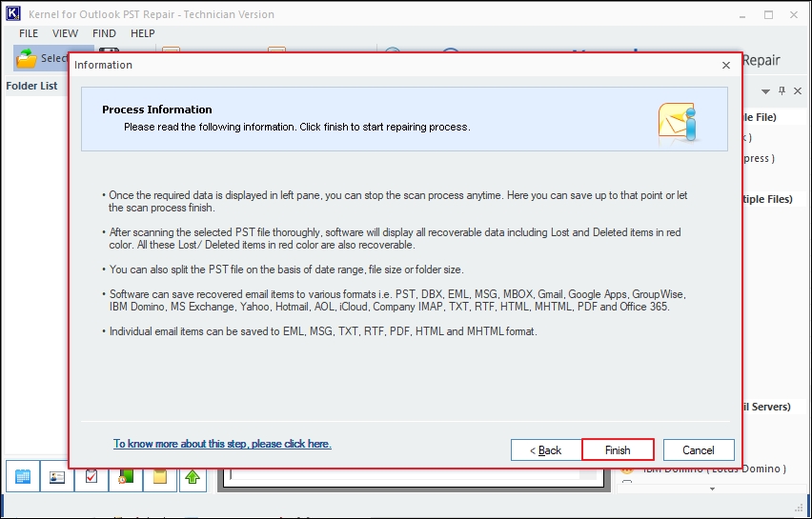Pin the right side pane
This screenshot has height=519, width=812.
(782, 91)
